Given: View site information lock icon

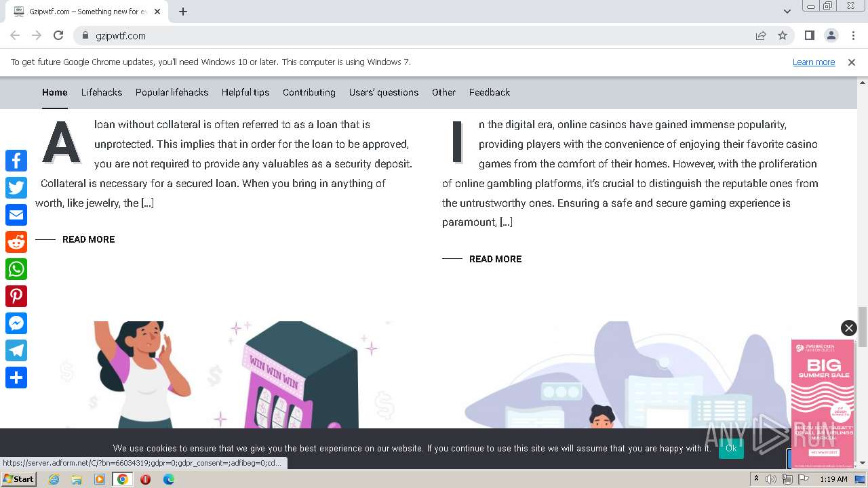Looking at the screenshot, I should tap(85, 35).
